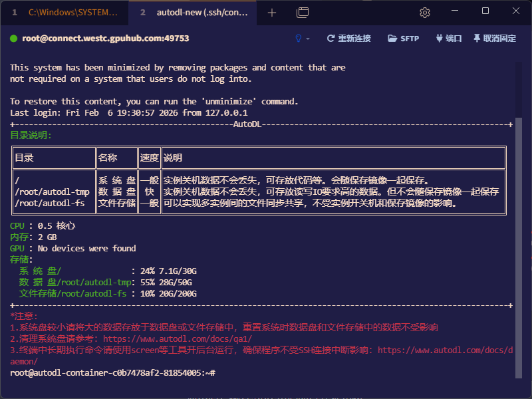
Task: Click the plug icon next to 端口
Action: click(438, 38)
